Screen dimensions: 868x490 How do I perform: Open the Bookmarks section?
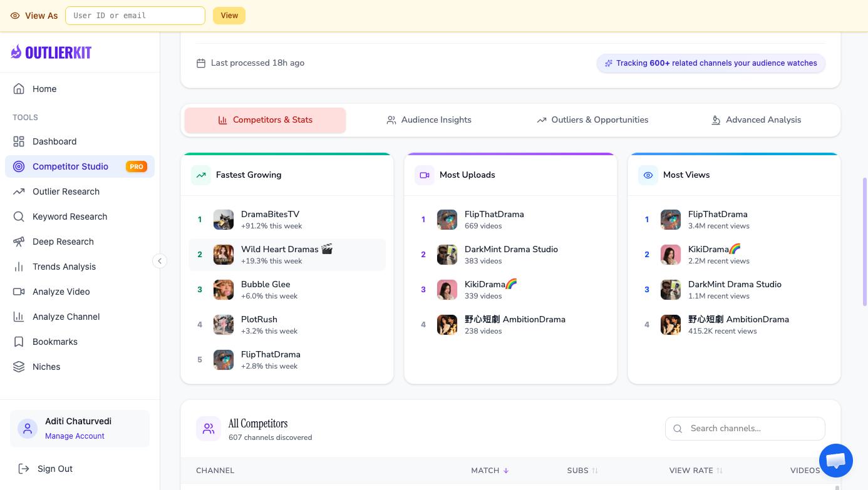pyautogui.click(x=54, y=342)
